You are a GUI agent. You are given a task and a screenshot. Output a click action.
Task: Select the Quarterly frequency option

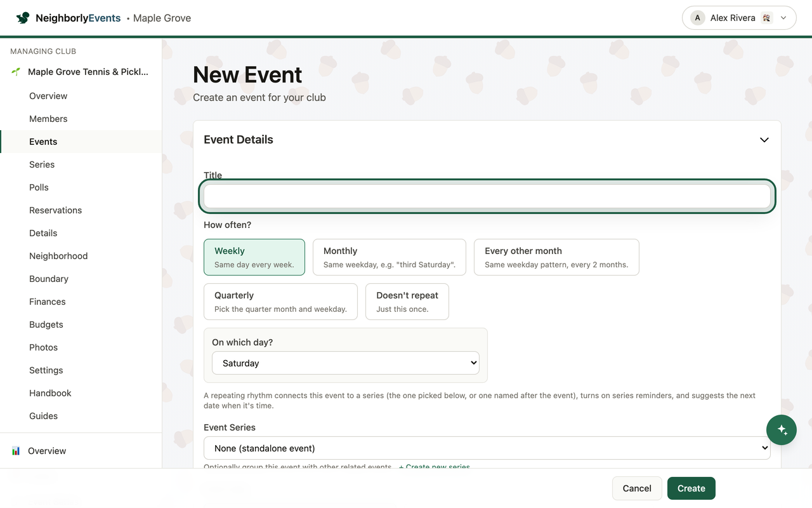pos(280,302)
